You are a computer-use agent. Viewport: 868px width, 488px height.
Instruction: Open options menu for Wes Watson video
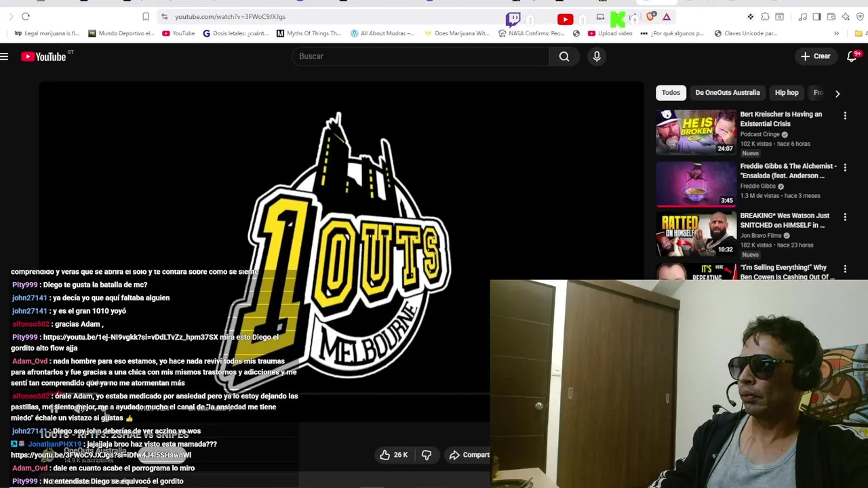click(845, 217)
